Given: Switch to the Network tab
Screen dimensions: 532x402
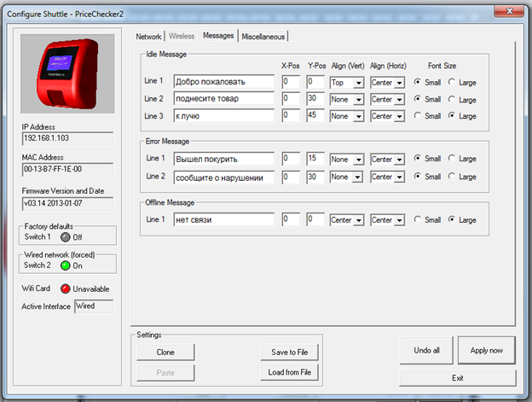Looking at the screenshot, I should click(148, 37).
